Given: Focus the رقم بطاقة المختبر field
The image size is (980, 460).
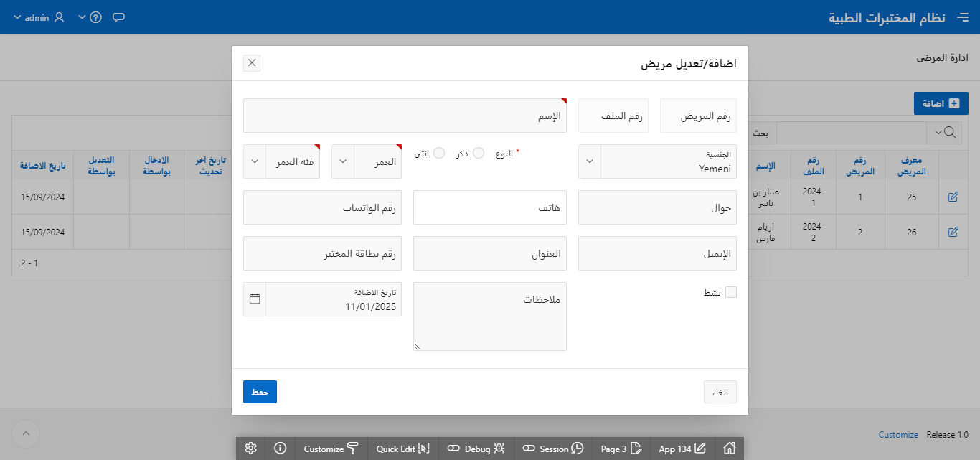Looking at the screenshot, I should tap(323, 253).
